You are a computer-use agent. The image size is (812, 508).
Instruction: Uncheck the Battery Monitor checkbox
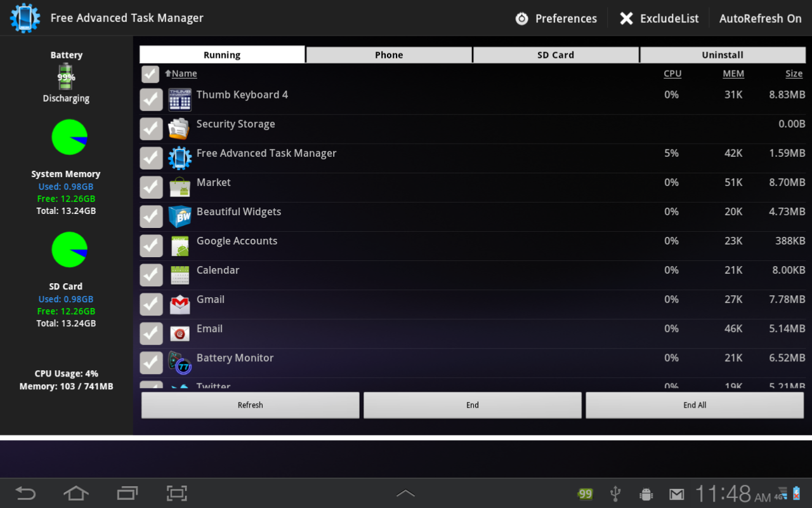(x=151, y=363)
